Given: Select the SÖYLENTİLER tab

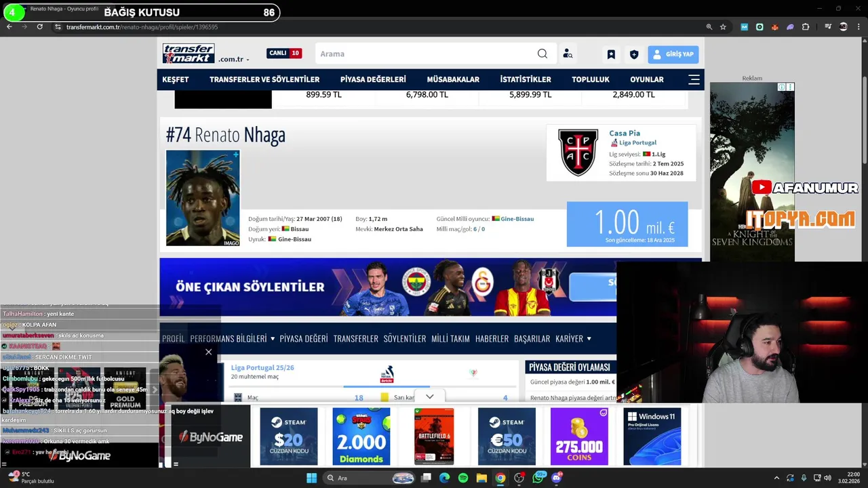Looking at the screenshot, I should click(405, 338).
